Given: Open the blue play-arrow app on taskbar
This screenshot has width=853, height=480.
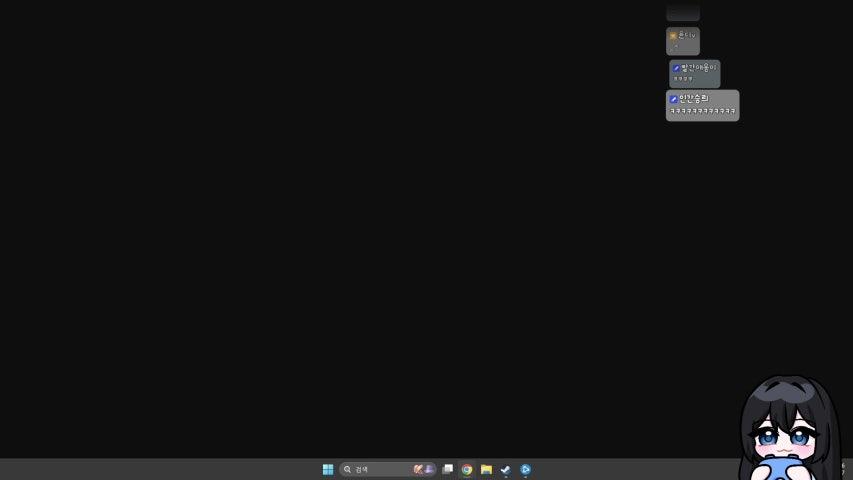Looking at the screenshot, I should pos(526,469).
